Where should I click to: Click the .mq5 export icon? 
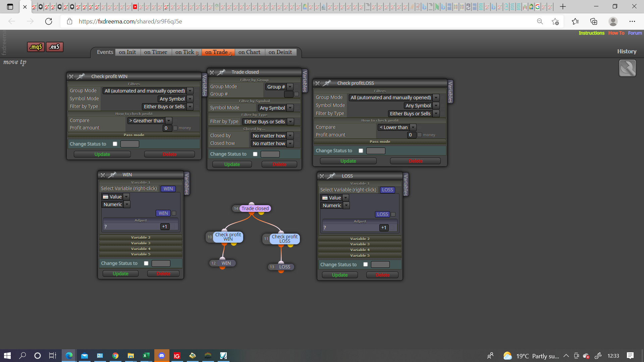(x=36, y=47)
